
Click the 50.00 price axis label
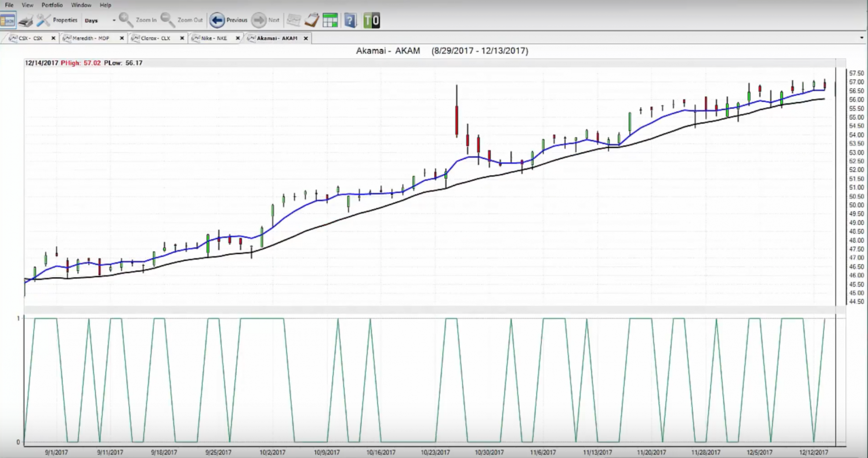[856, 205]
